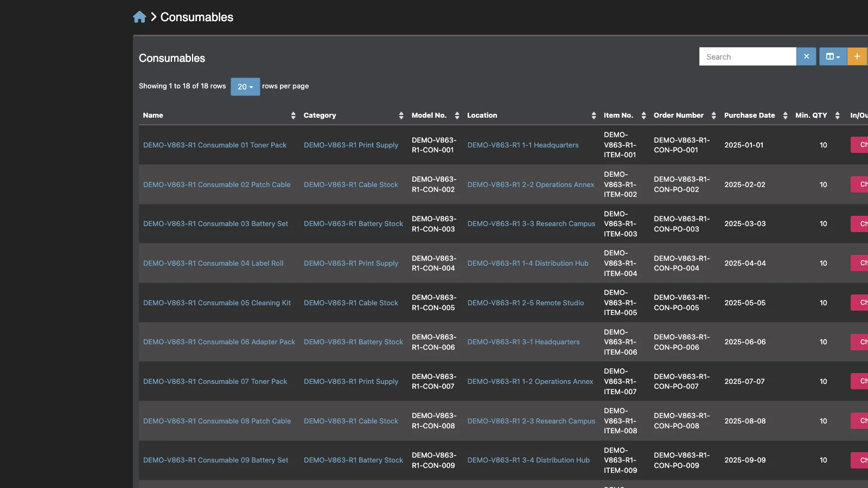
Task: Sort by the Model No. column
Action: tap(435, 115)
